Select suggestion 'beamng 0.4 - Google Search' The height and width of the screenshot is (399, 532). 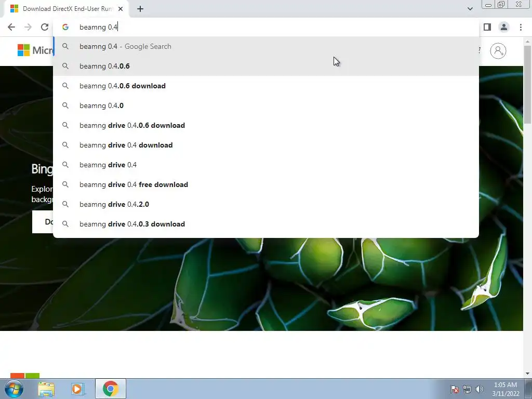pos(266,46)
